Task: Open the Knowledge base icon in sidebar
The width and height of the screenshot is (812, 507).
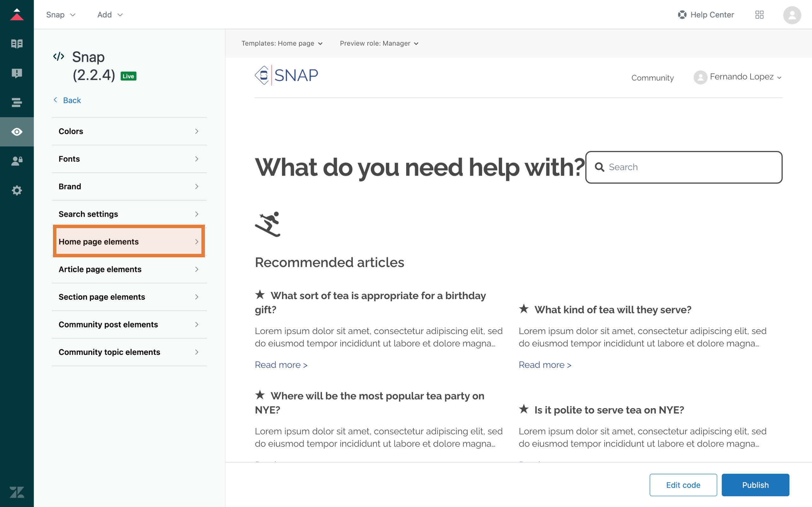Action: (17, 44)
